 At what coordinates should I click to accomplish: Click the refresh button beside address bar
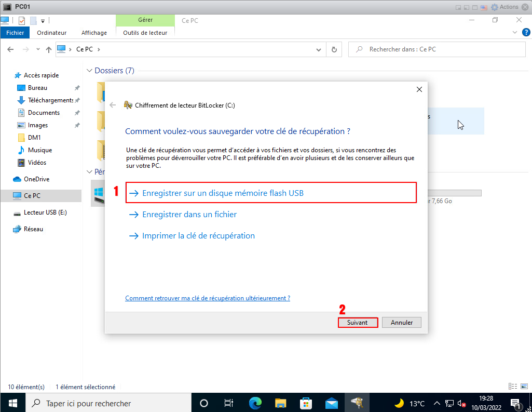(334, 49)
